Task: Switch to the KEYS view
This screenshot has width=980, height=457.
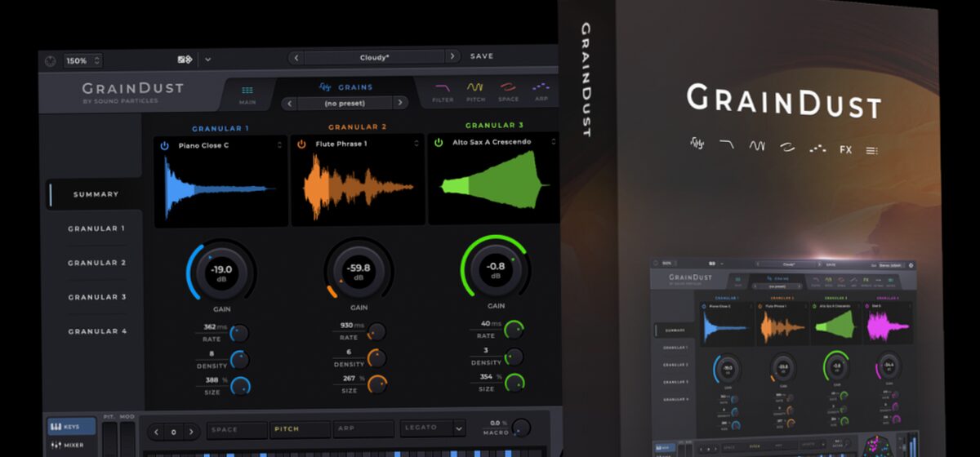Action: tap(71, 428)
